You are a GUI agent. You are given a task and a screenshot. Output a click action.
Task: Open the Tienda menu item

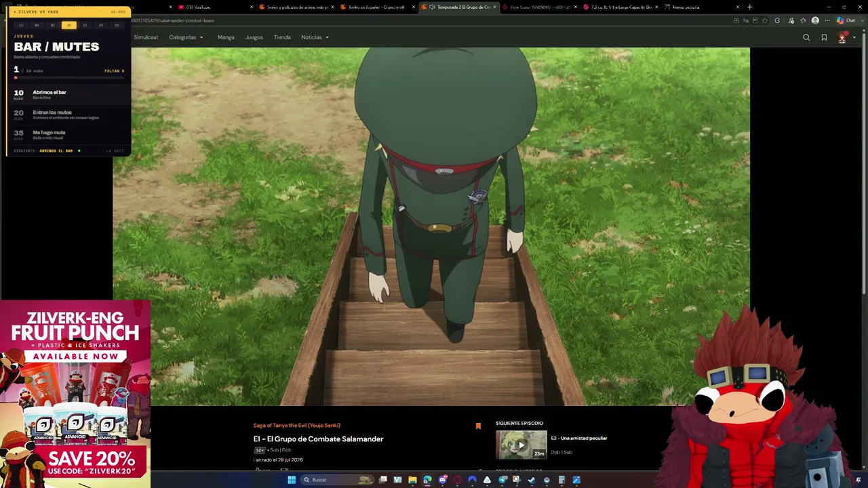pos(282,37)
